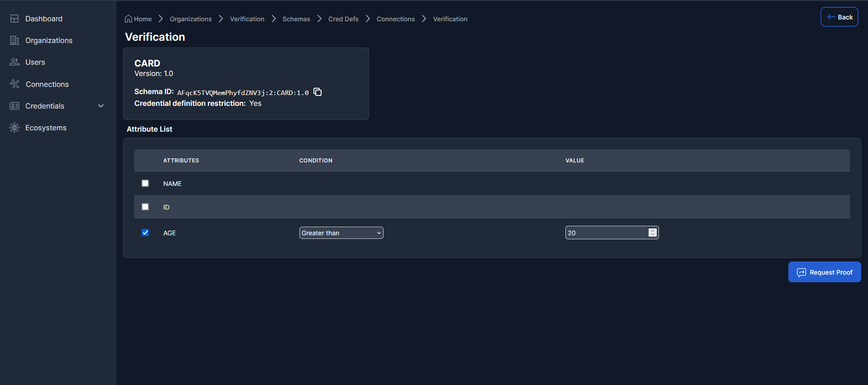The width and height of the screenshot is (868, 385).
Task: Click the Home house icon in breadcrumb
Action: pos(128,19)
